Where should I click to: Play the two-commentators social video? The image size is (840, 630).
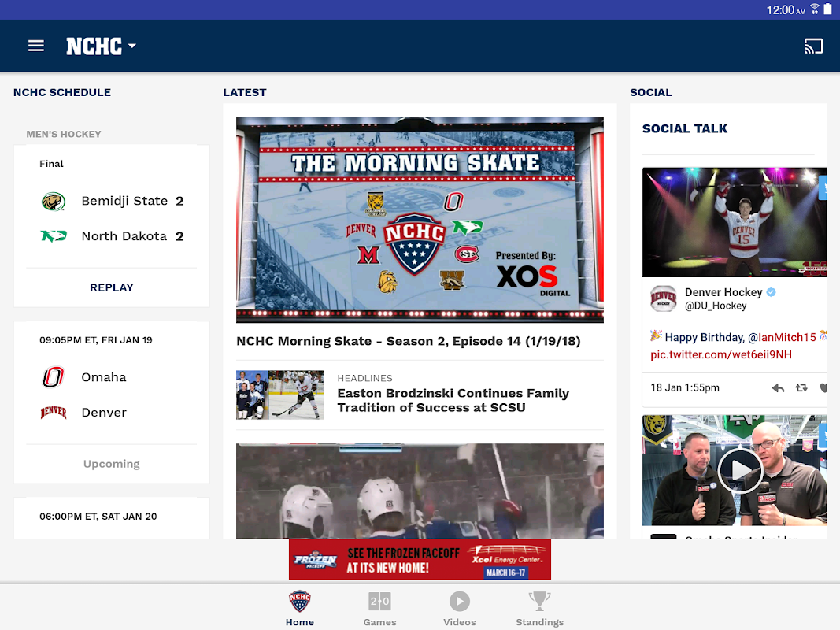tap(740, 470)
